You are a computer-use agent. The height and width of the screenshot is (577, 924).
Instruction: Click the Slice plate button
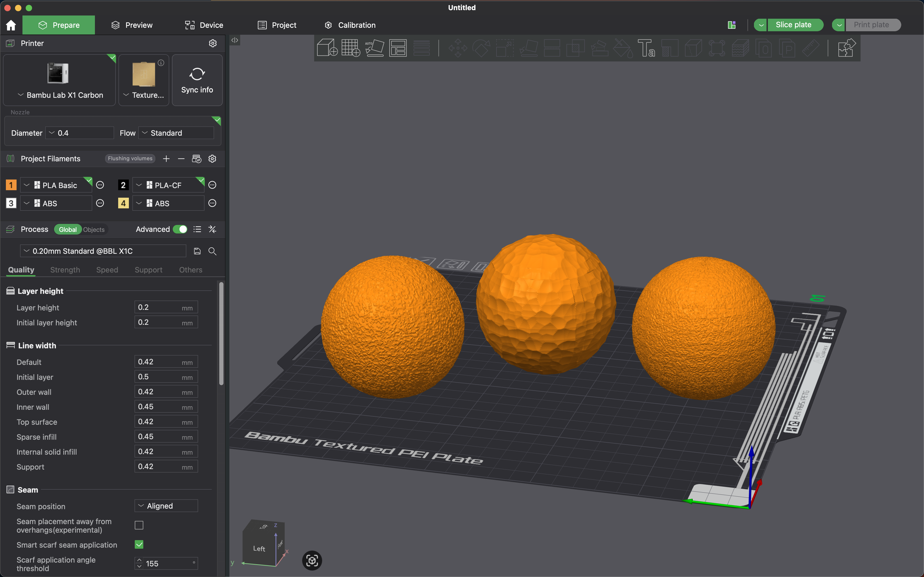tap(794, 25)
